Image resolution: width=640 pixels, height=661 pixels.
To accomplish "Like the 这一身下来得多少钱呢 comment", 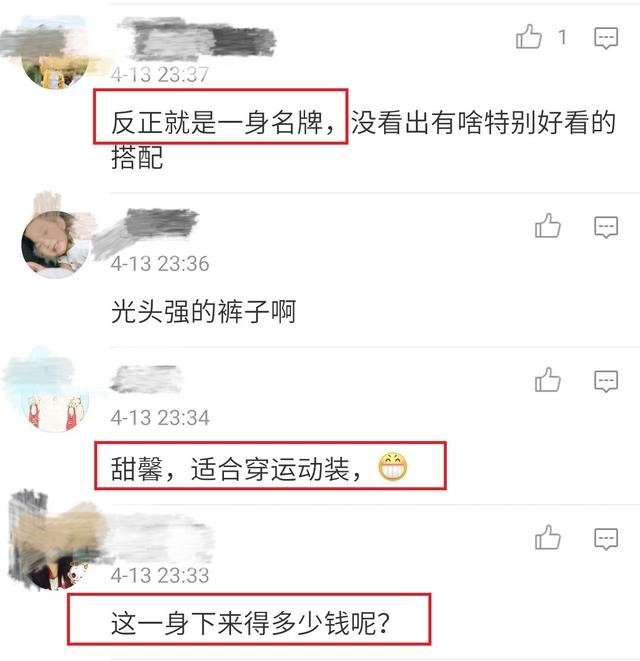I will pyautogui.click(x=548, y=537).
